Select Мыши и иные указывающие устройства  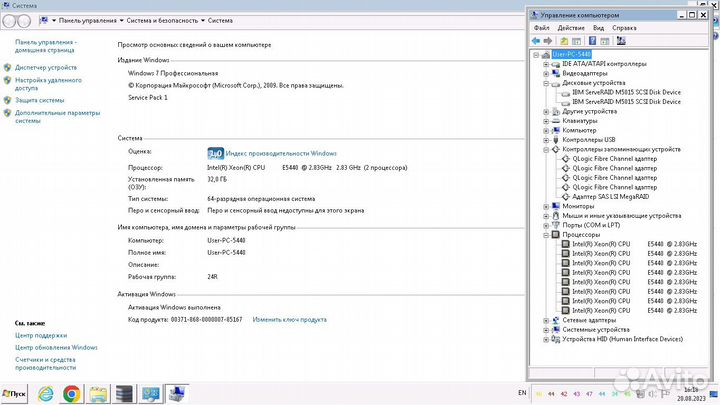[x=622, y=216]
